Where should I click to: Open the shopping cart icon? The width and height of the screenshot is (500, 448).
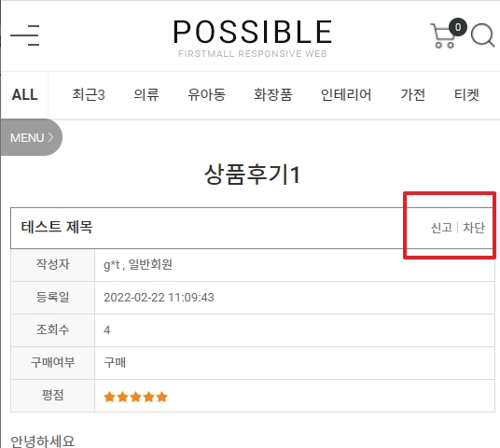443,35
